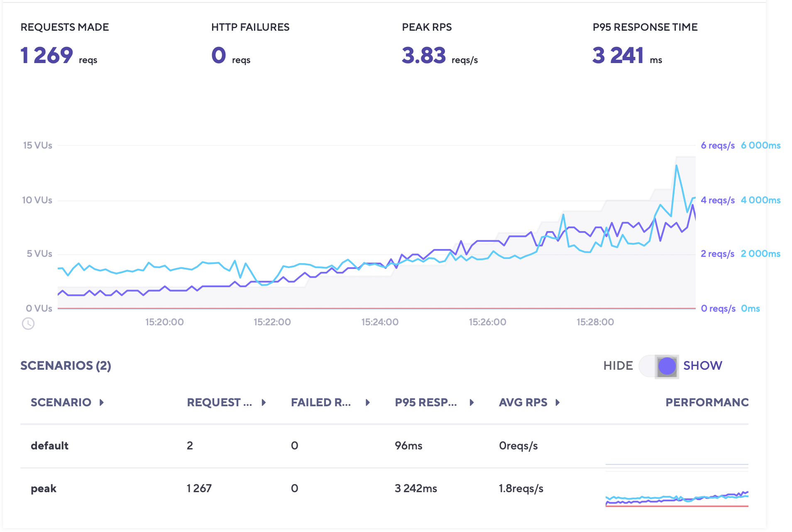Click the clock icon below the chart
Viewport: 792px width, 532px height.
click(28, 323)
